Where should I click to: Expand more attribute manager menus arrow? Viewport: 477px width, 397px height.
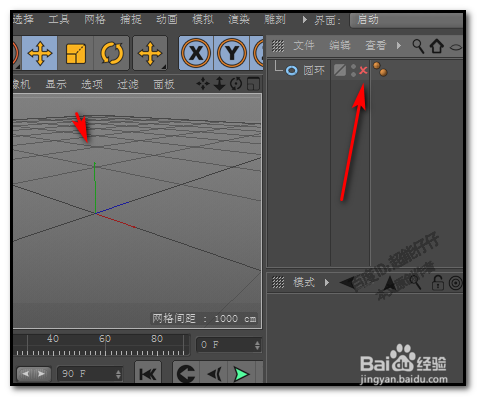327,283
